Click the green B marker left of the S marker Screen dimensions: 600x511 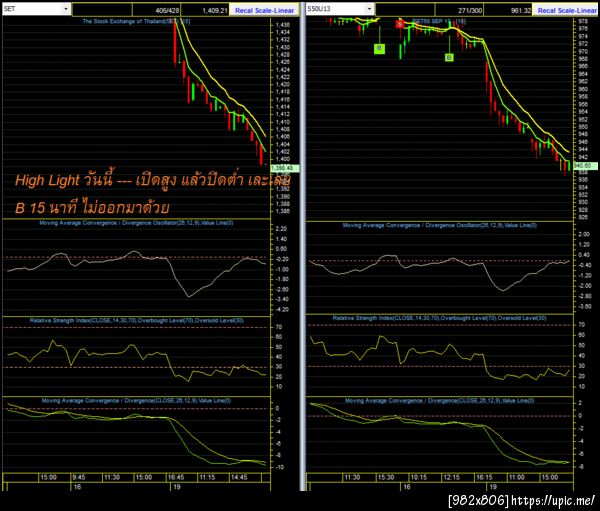pos(379,48)
